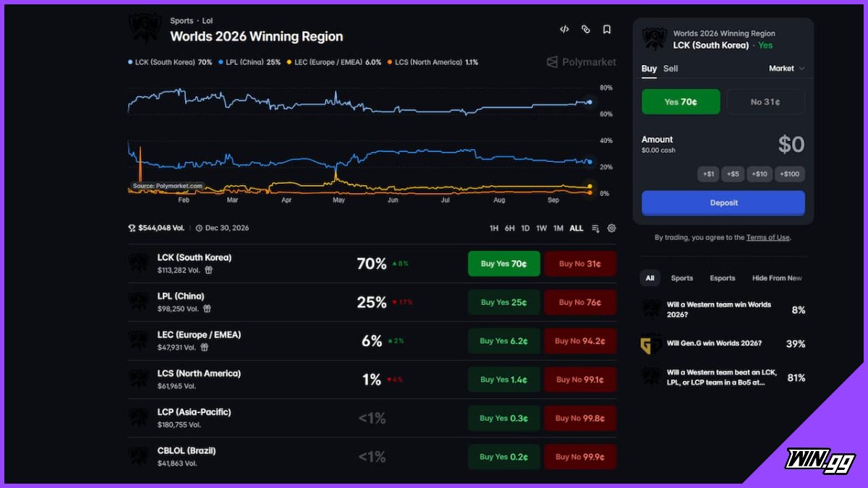Viewport: 868px width, 488px height.
Task: Choose Yes 70¢ in trade panel
Action: [x=681, y=102]
